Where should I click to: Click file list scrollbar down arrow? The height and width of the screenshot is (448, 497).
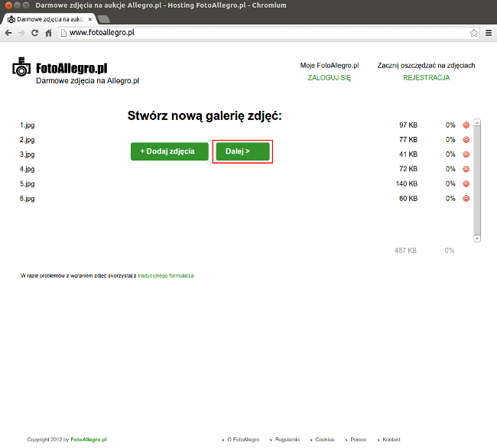tap(477, 239)
